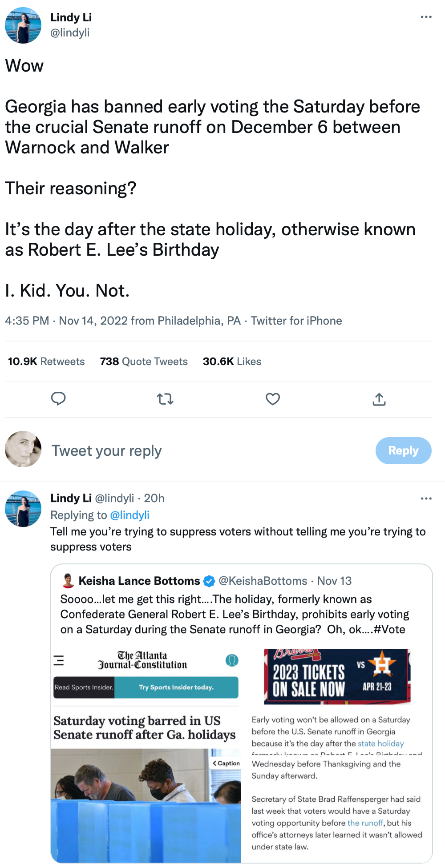Open the hamburger menu in the AJC header
The width and height of the screenshot is (445, 868).
tap(59, 661)
